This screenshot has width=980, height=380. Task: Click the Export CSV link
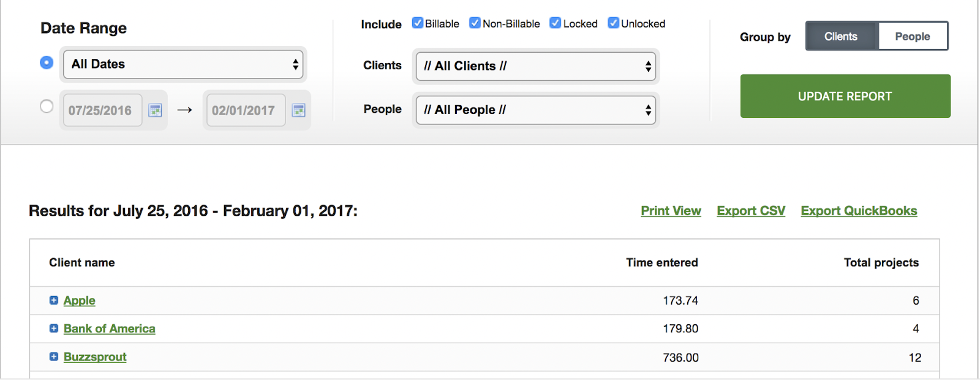(751, 211)
